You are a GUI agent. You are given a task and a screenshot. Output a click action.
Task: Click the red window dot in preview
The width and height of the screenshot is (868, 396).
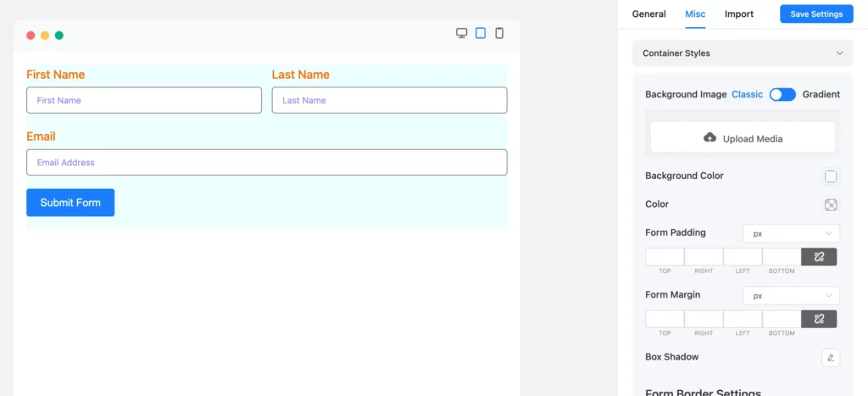pyautogui.click(x=31, y=36)
